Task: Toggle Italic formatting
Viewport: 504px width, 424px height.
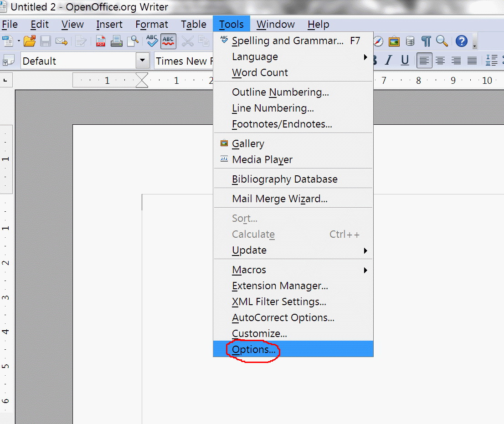Action: pos(389,60)
